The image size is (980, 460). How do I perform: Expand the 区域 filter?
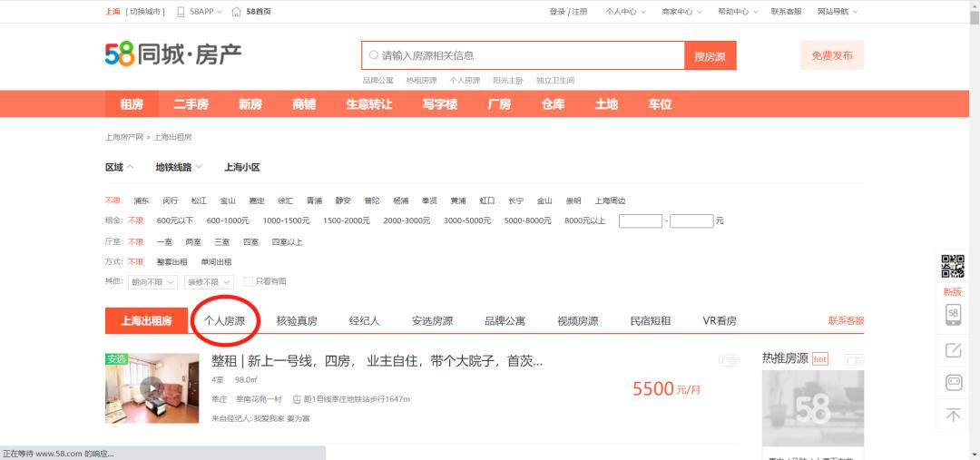pyautogui.click(x=120, y=168)
